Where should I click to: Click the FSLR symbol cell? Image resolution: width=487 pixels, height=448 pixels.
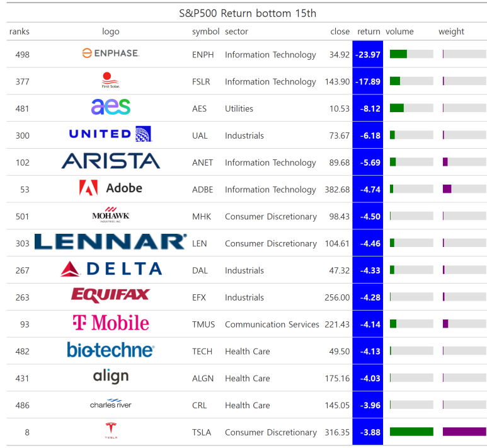[x=201, y=82]
